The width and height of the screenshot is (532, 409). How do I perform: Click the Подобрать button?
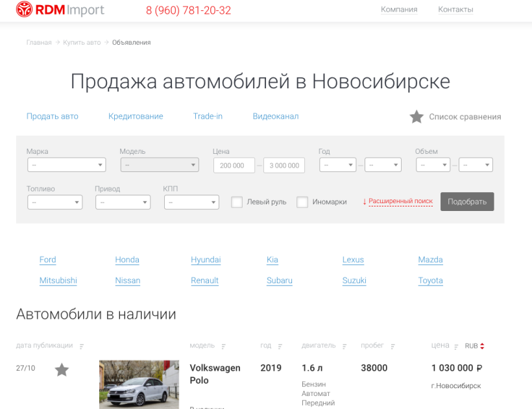pyautogui.click(x=467, y=202)
